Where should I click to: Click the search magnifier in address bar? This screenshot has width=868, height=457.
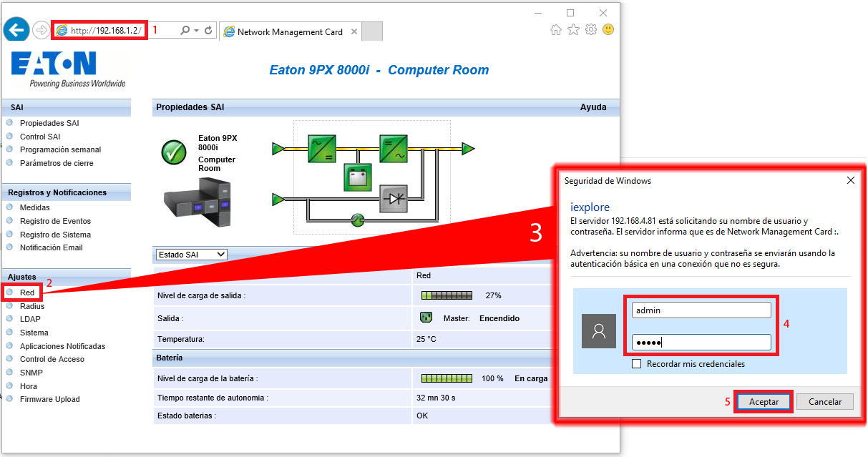click(185, 30)
